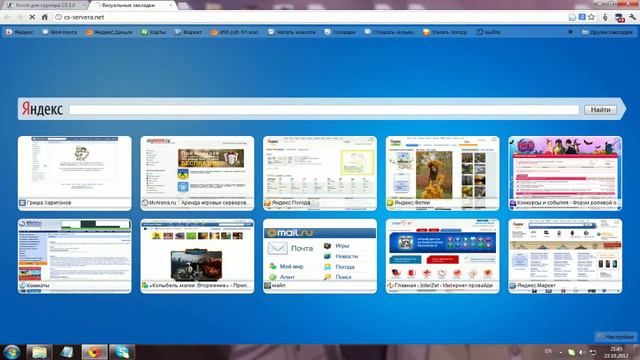Open Яндекс.Деньги bookmark
This screenshot has width=640, height=360.
pyautogui.click(x=109, y=32)
